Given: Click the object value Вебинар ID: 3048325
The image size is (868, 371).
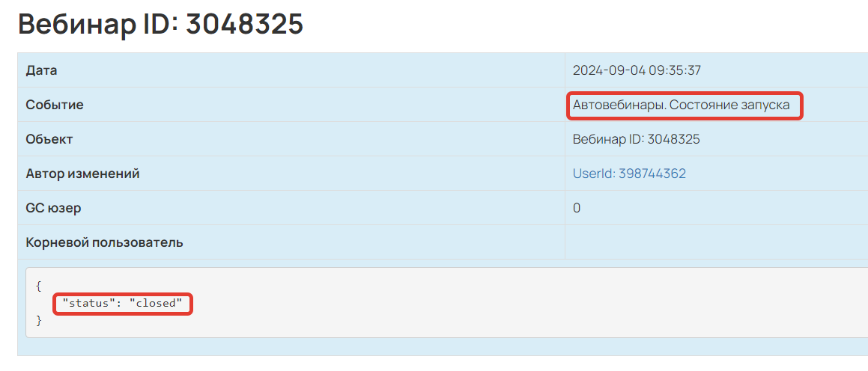Looking at the screenshot, I should [637, 139].
